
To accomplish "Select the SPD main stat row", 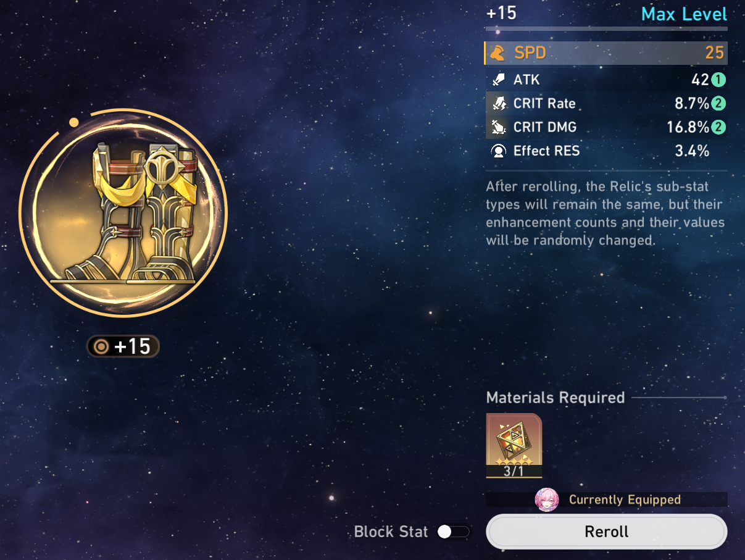I will pyautogui.click(x=606, y=53).
